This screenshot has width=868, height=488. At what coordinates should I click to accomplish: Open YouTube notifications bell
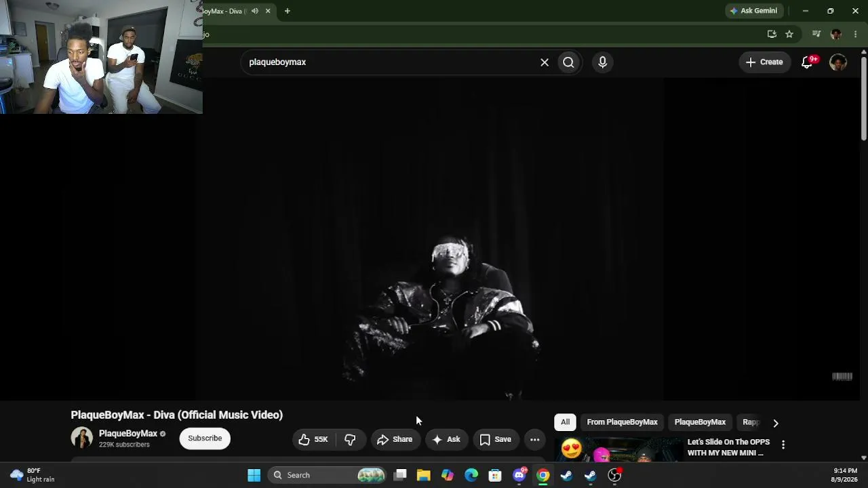[807, 62]
